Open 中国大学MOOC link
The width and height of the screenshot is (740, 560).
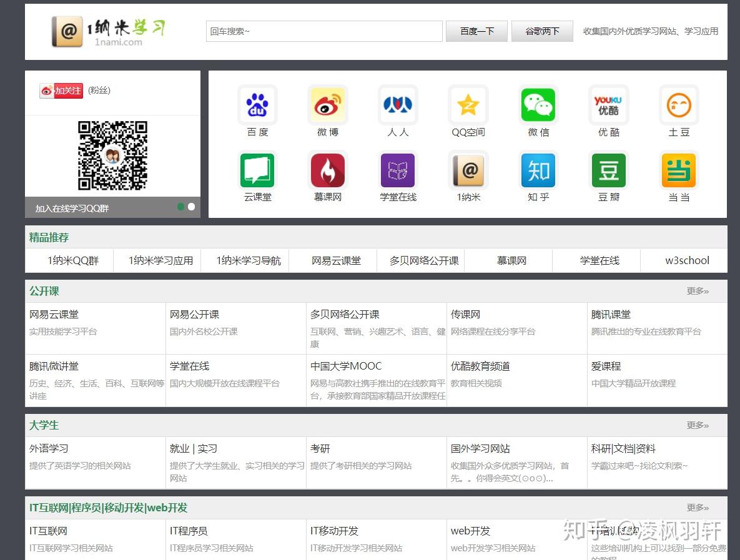click(346, 366)
